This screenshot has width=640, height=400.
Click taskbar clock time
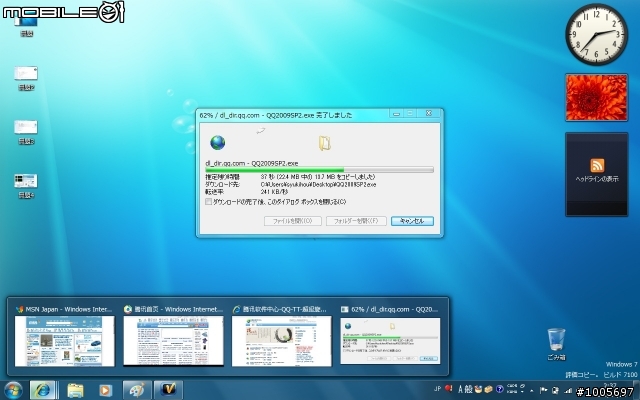coord(610,385)
